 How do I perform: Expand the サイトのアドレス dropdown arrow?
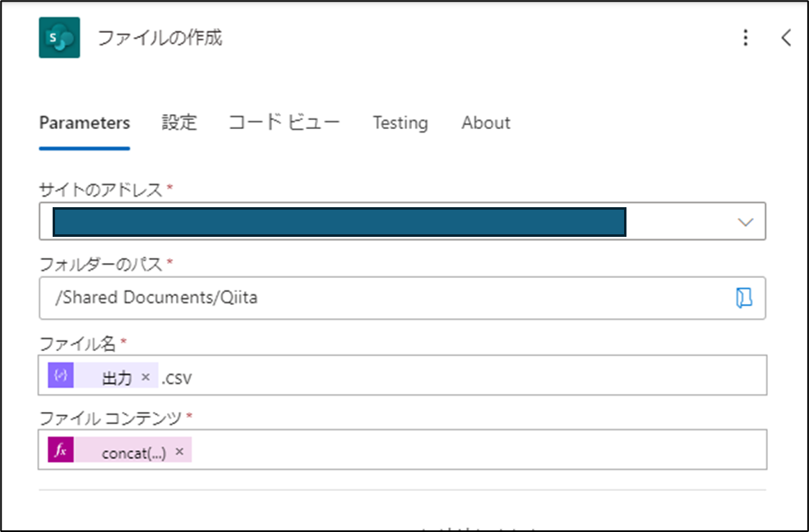pos(745,222)
